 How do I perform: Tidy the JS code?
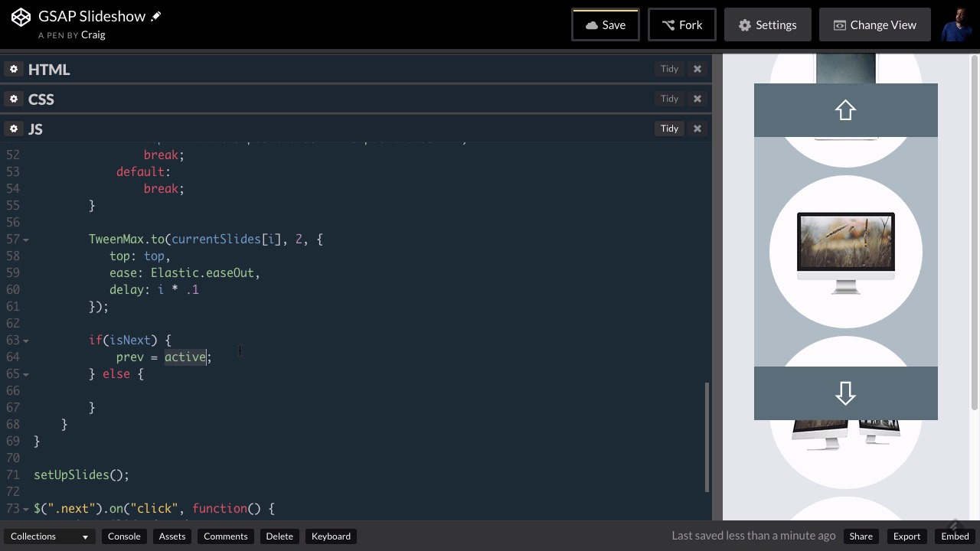coord(670,129)
